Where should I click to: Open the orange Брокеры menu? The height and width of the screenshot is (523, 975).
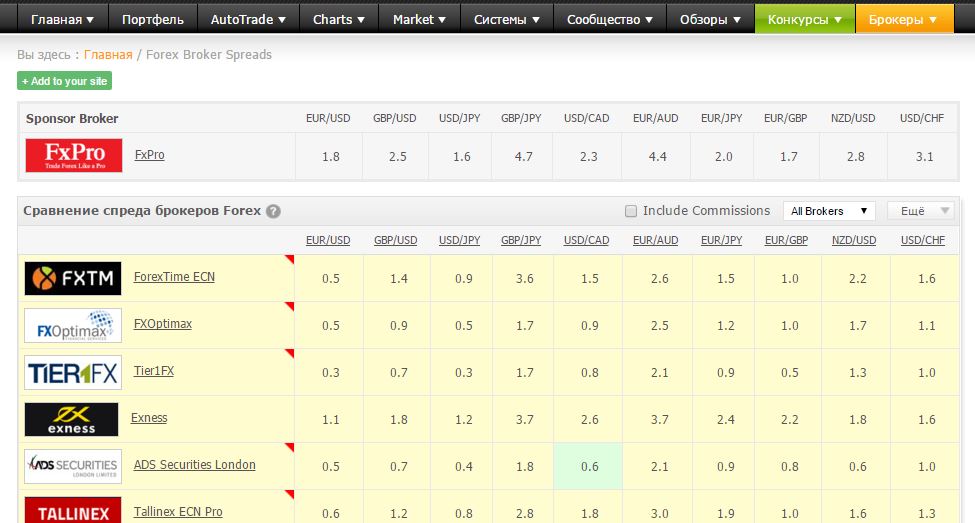[903, 19]
